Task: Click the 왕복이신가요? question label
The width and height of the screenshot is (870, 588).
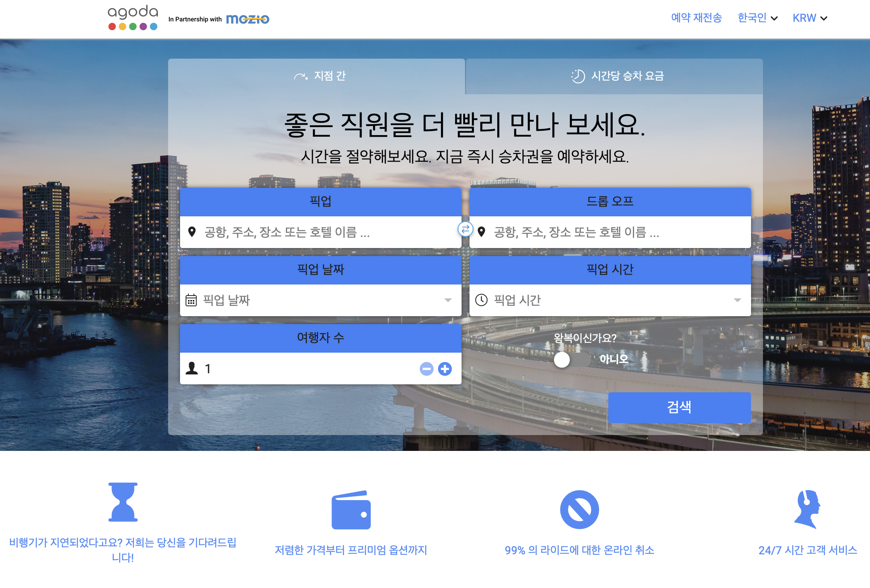Action: click(x=585, y=338)
